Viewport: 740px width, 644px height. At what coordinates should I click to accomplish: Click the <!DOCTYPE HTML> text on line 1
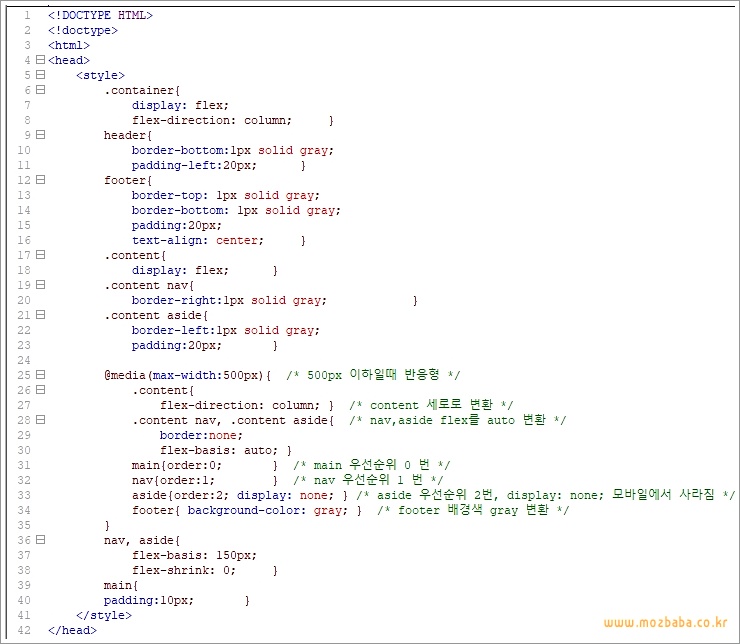(x=100, y=15)
